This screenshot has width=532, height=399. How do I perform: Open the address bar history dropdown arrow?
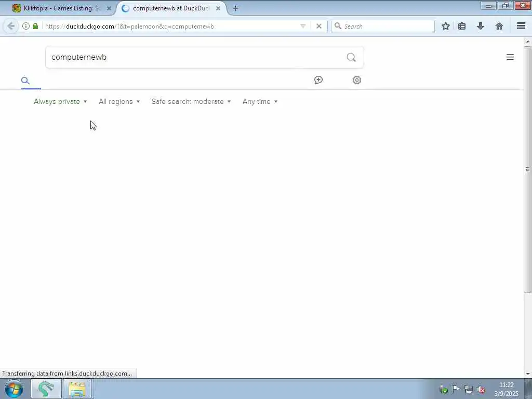click(303, 26)
